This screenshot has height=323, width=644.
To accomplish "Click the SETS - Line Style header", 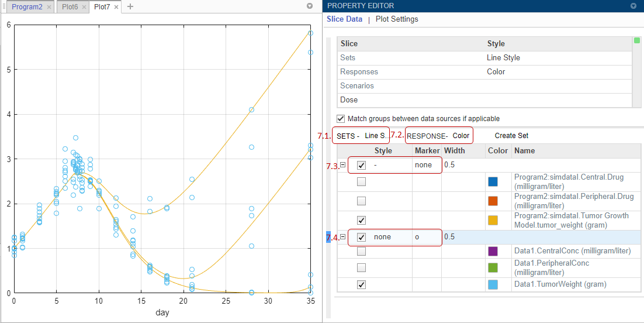I will pos(361,136).
